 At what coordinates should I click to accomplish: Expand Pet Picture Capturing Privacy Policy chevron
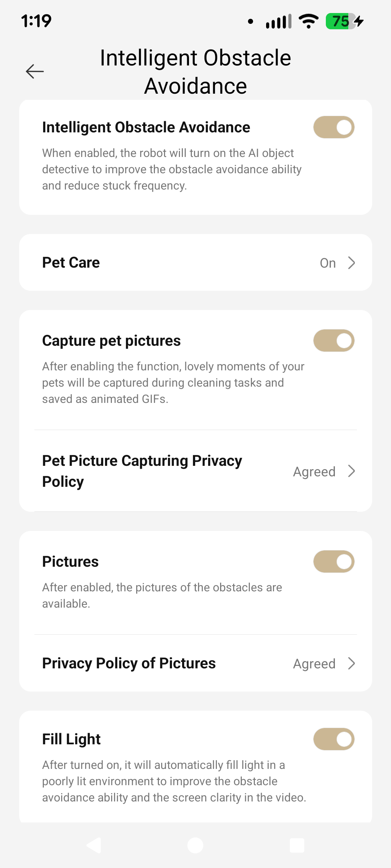click(x=351, y=471)
